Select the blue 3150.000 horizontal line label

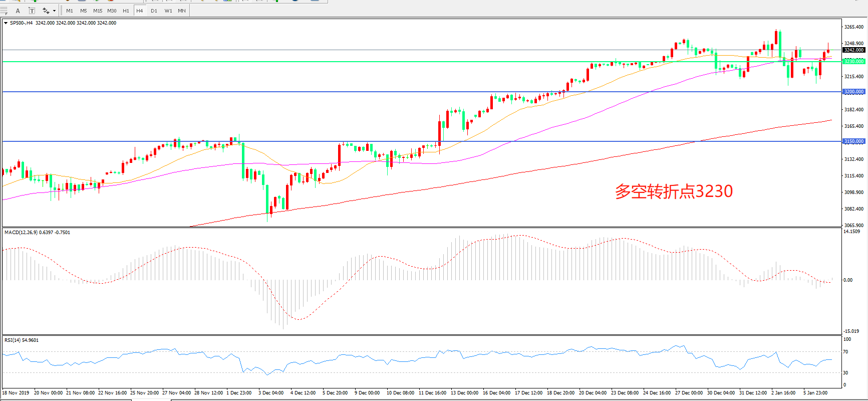(853, 141)
